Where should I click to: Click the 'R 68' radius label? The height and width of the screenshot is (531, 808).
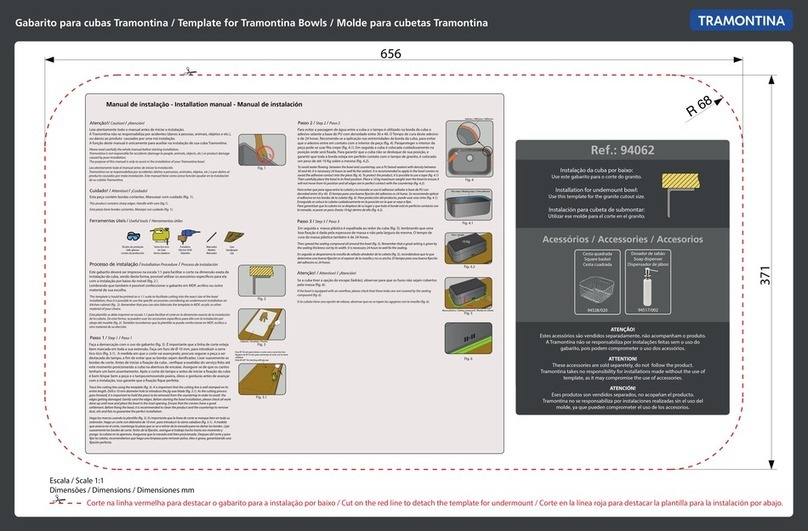click(699, 105)
